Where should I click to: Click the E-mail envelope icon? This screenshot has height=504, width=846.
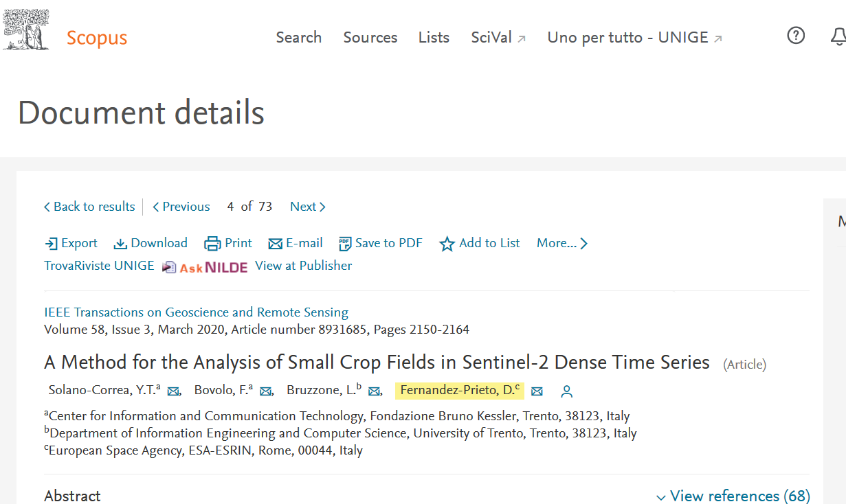(276, 244)
